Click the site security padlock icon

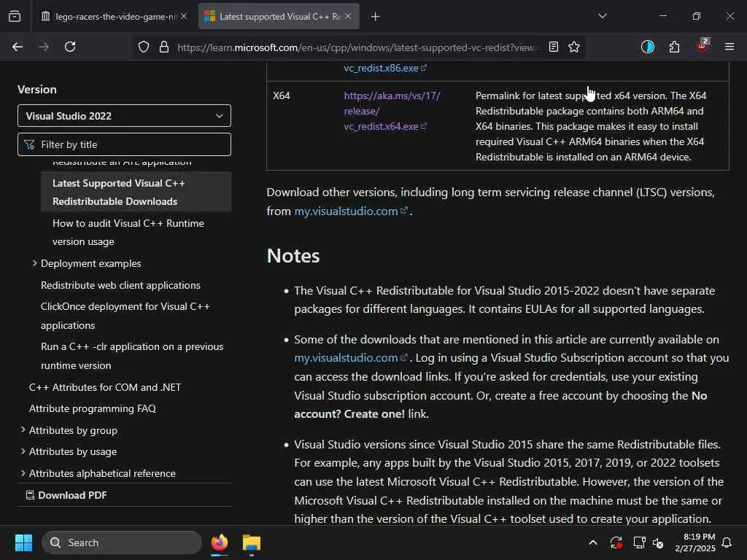164,47
